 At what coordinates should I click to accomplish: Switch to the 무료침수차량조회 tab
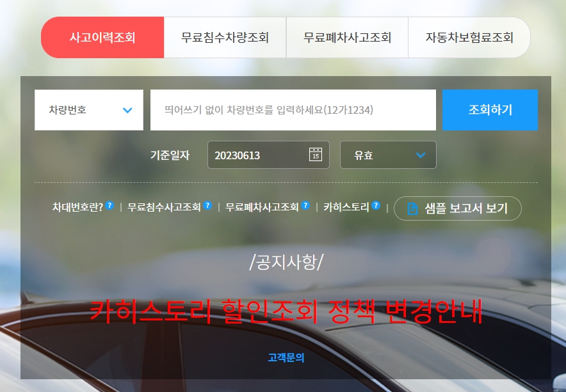click(225, 38)
